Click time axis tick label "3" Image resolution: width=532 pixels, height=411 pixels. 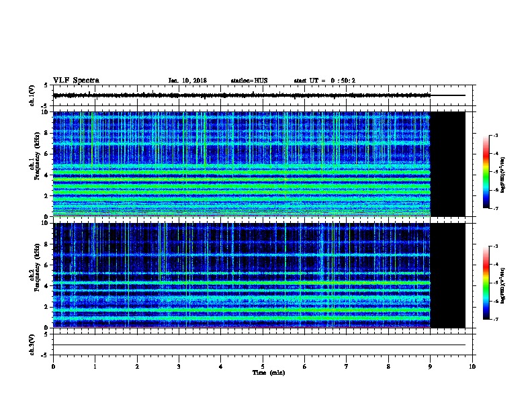179,366
